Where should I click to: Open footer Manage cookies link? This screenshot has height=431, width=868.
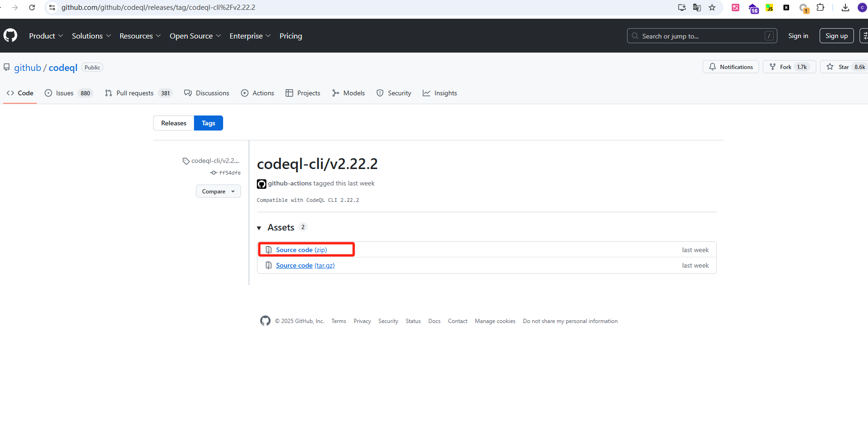pyautogui.click(x=495, y=321)
